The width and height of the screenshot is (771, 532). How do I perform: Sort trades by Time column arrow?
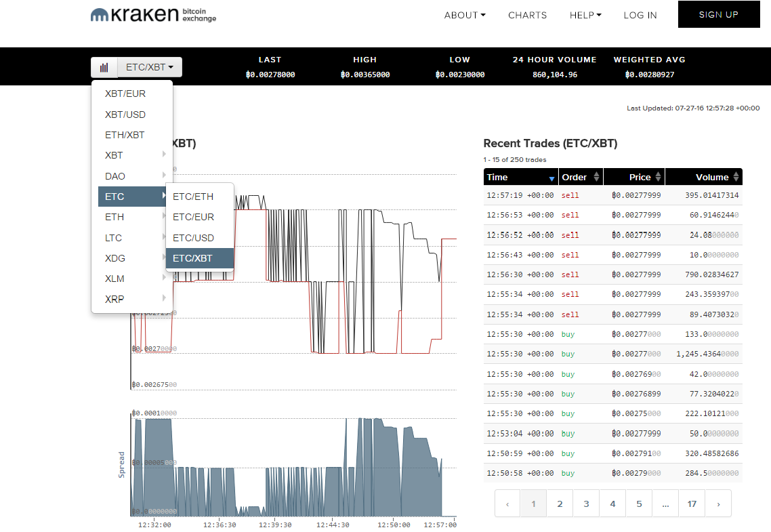[551, 178]
